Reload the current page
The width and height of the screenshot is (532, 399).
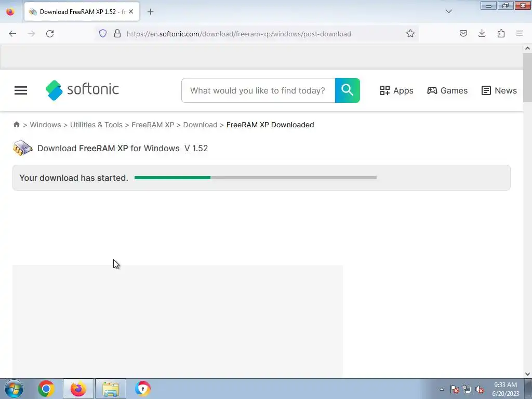(50, 34)
